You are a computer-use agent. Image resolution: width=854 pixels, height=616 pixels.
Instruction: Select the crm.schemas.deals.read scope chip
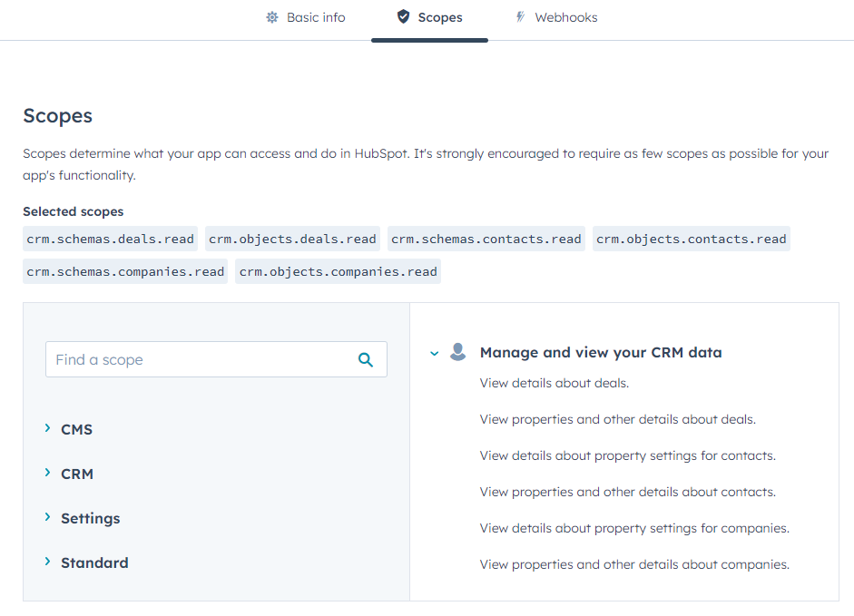[110, 239]
